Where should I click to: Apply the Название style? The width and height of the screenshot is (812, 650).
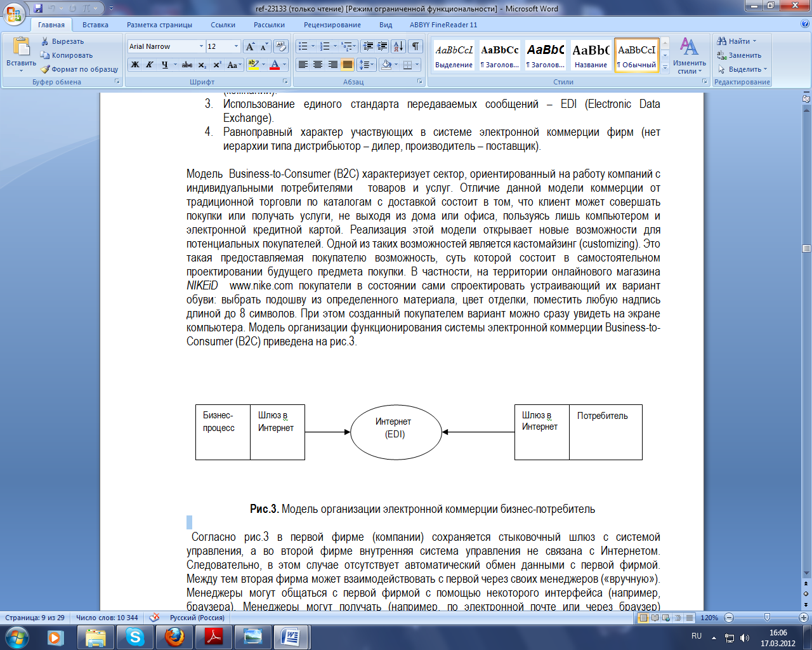591,55
